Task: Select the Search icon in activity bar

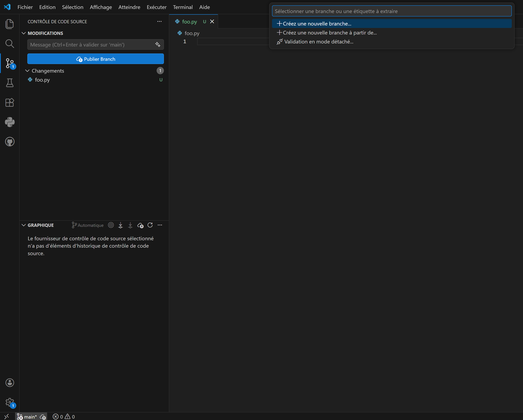Action: point(10,44)
